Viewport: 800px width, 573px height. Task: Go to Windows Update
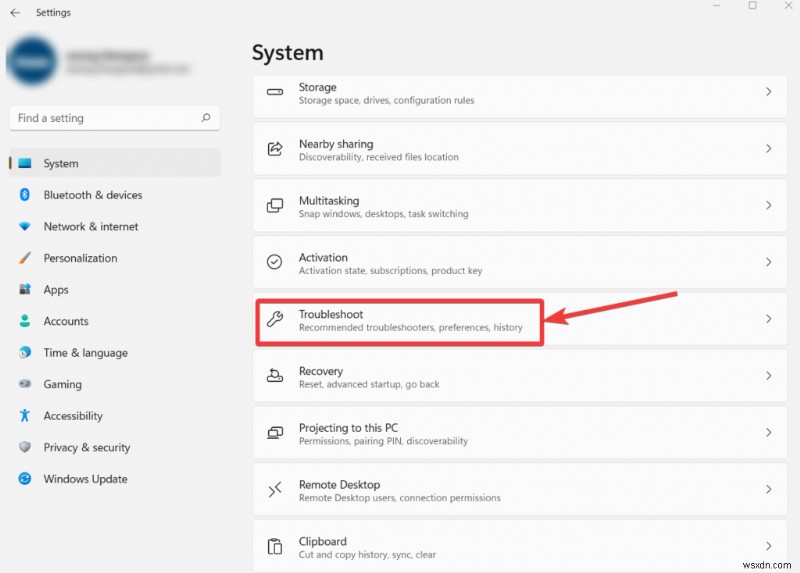pos(115,479)
